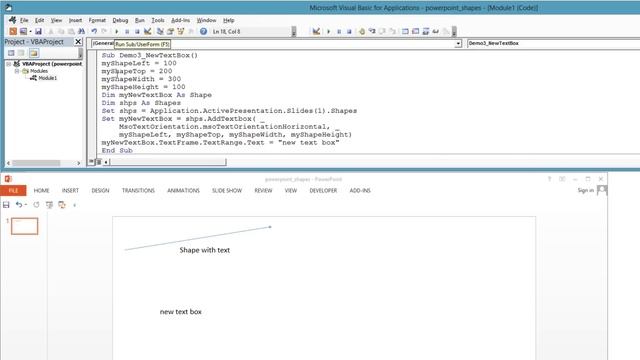640x360 pixels.
Task: Open VBA Format menu
Action: (x=97, y=20)
